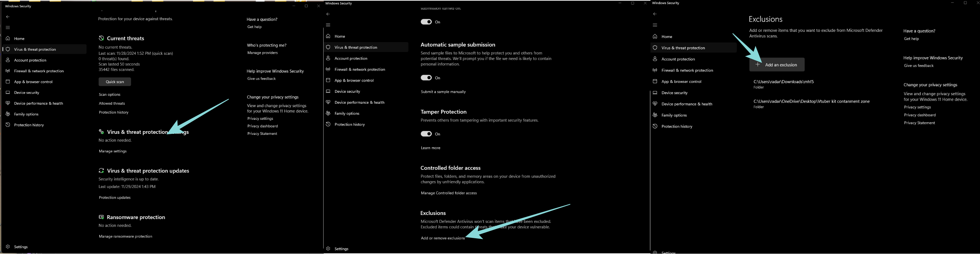The image size is (980, 254).
Task: Click Settings gear in middle window
Action: pos(328,249)
